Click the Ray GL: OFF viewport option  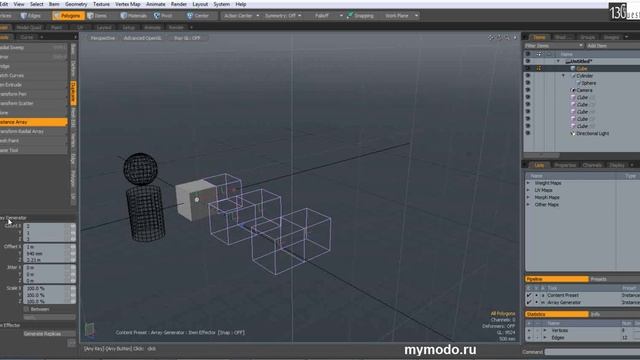[187, 38]
